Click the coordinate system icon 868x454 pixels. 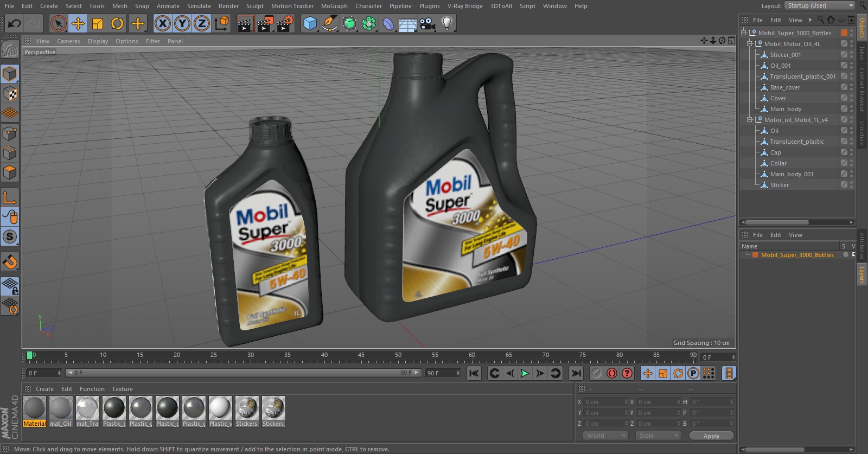222,23
